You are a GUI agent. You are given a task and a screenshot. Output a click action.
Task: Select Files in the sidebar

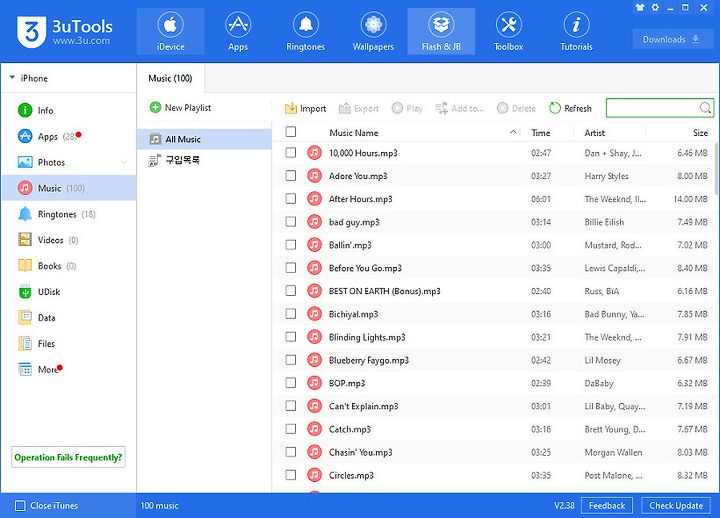tap(69, 343)
